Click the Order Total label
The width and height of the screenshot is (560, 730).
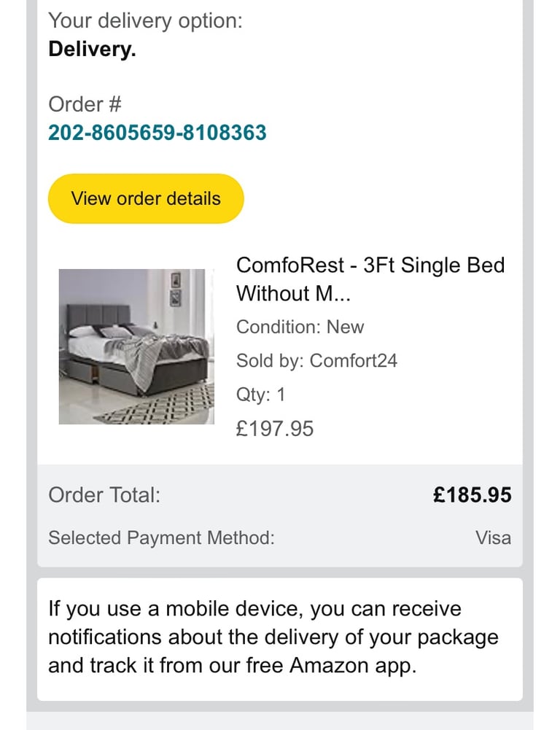tap(104, 495)
